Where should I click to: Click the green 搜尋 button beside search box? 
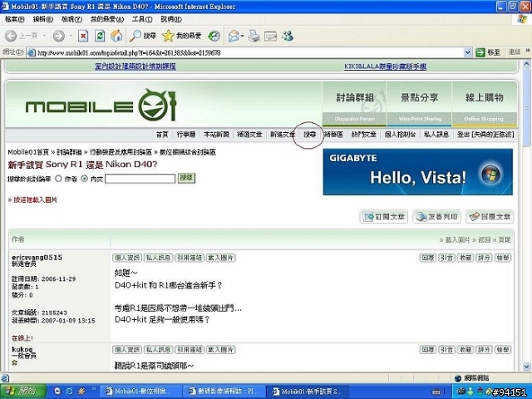point(186,178)
